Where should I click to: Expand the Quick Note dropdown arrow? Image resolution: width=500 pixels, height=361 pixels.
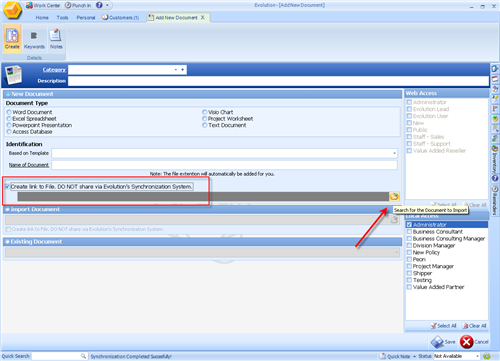414,356
